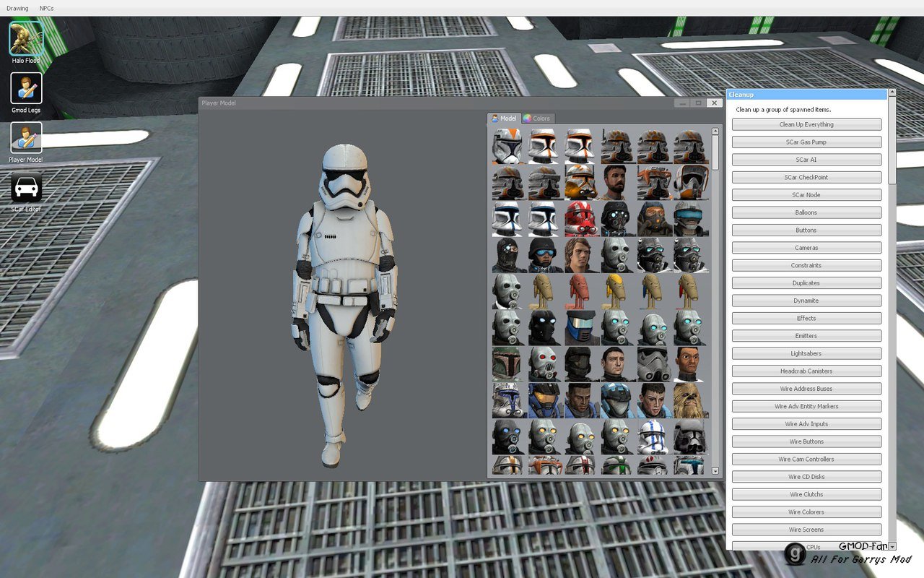Launch the Gmod Legs icon
924x578 pixels.
26,92
